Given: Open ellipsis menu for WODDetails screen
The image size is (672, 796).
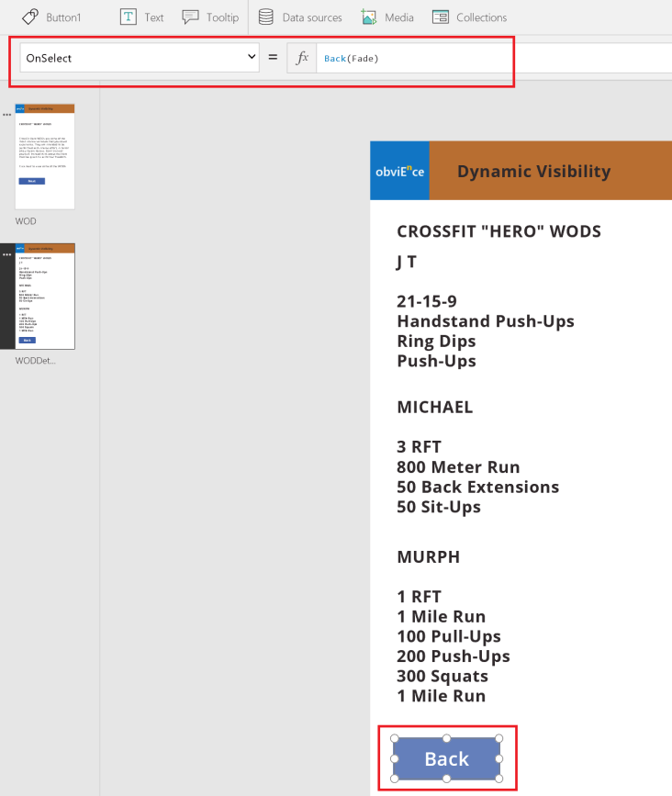Looking at the screenshot, I should pos(7,254).
